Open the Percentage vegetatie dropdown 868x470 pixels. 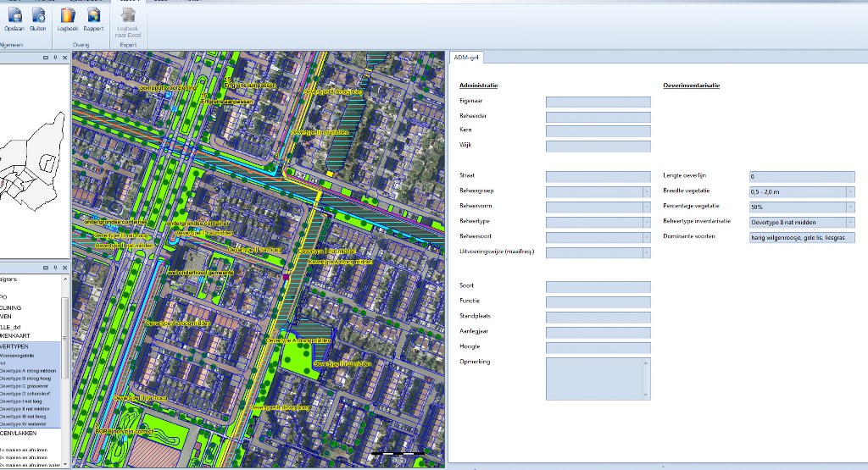849,207
